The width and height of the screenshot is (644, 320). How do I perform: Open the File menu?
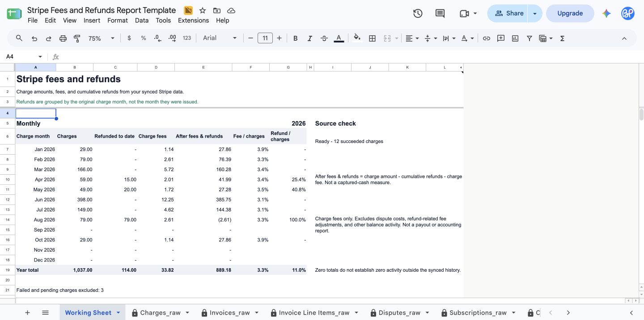[33, 21]
